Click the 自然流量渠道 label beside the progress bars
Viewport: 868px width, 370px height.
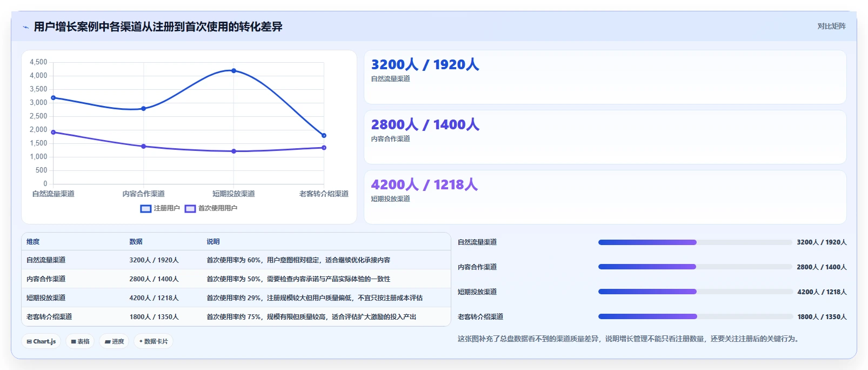tap(477, 242)
